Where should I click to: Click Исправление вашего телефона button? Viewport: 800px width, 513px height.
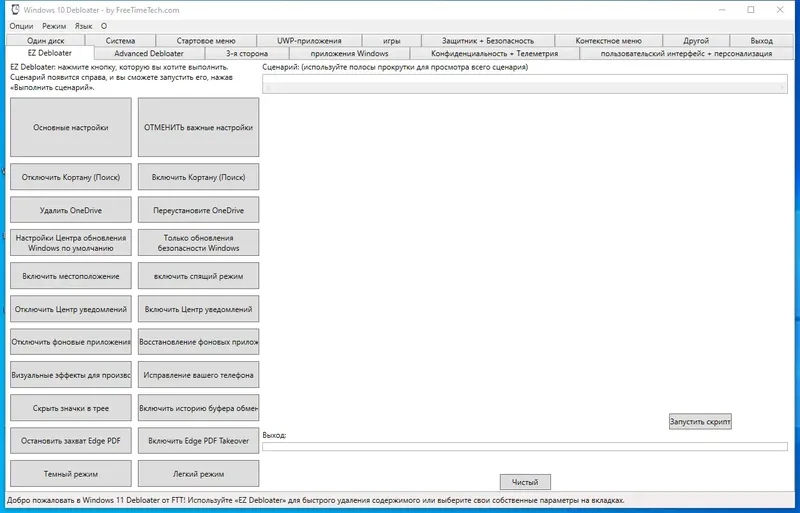[x=198, y=375]
